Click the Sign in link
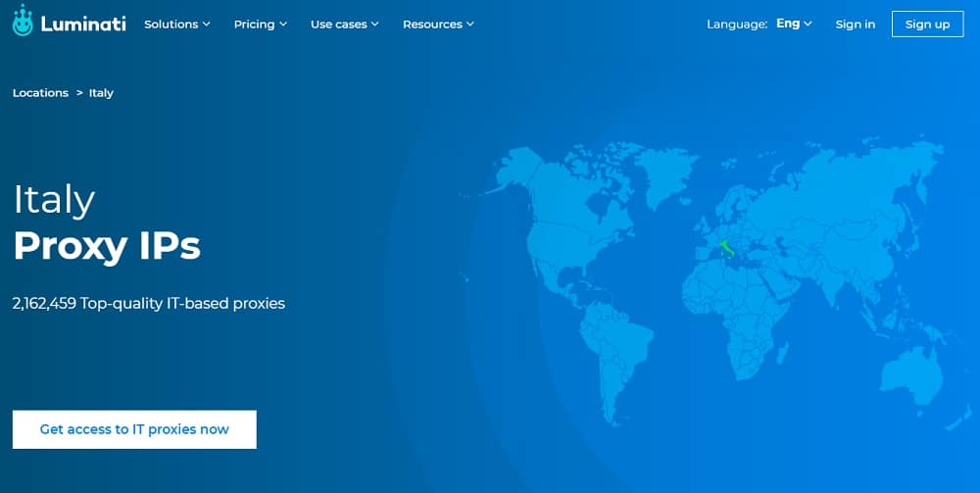The width and height of the screenshot is (980, 493). coord(855,25)
